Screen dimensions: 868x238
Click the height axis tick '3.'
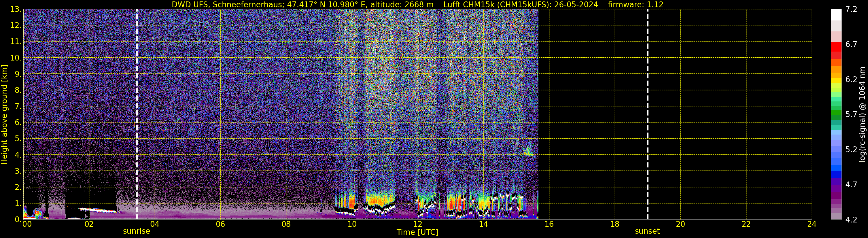[18, 171]
